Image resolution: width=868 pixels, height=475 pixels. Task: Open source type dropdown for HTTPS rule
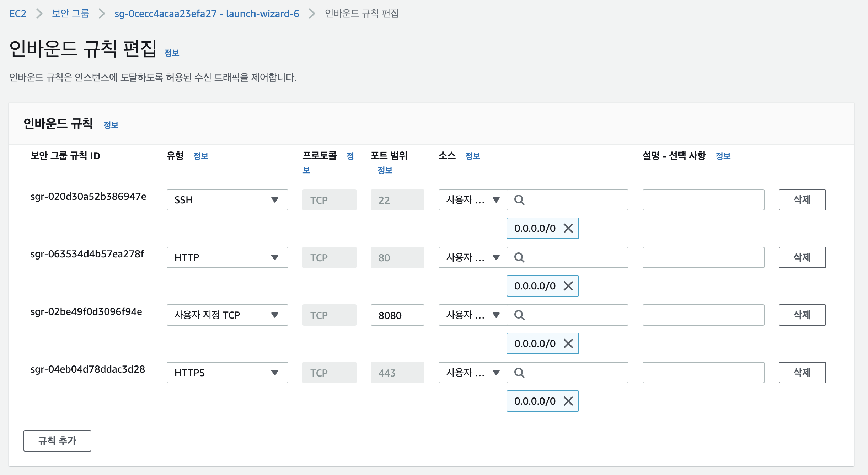472,373
